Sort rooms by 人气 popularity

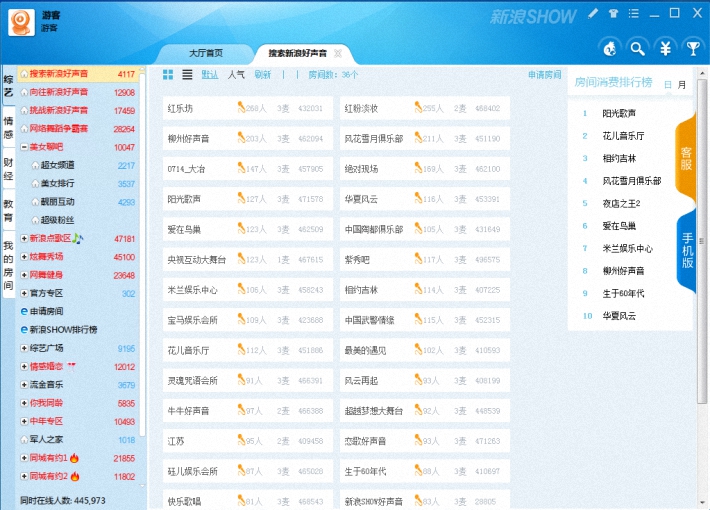point(236,75)
